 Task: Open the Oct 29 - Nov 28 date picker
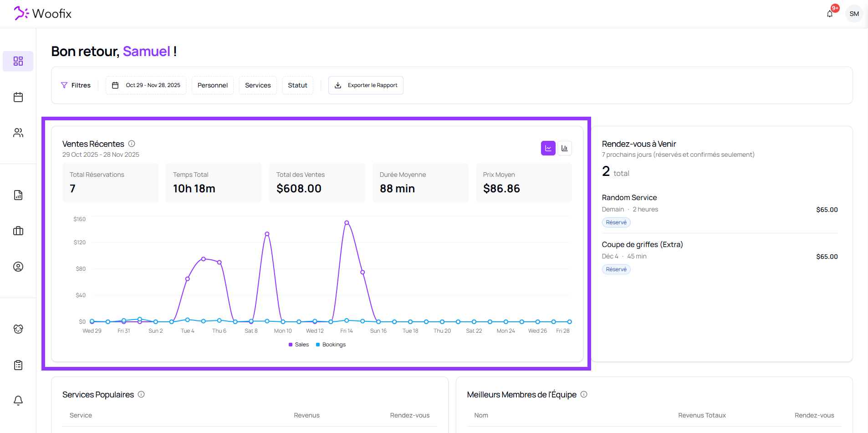click(146, 85)
